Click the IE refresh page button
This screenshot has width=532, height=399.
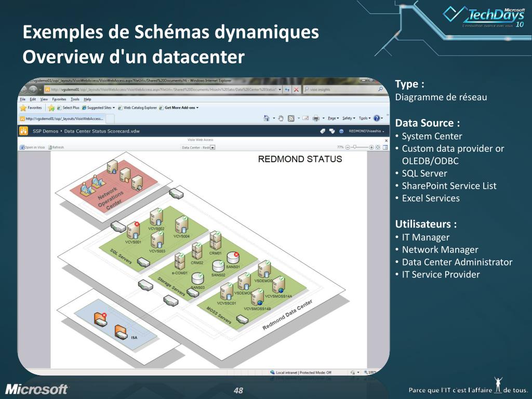click(x=287, y=89)
